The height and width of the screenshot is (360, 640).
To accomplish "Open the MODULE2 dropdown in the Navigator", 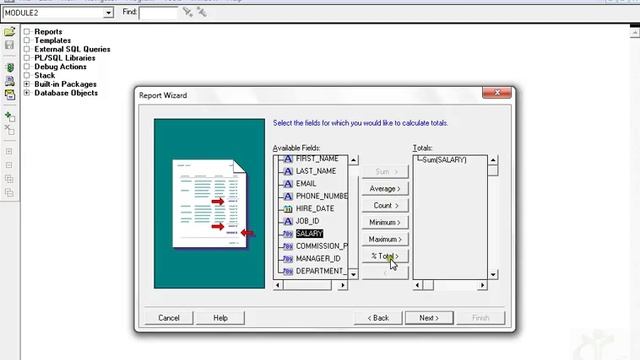I will pos(108,13).
